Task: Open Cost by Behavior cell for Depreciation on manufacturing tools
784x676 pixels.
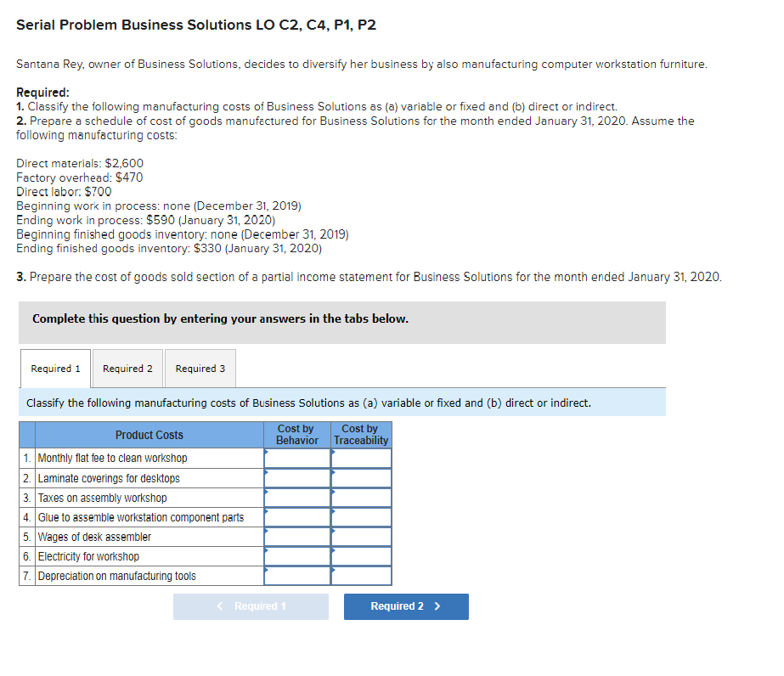Action: [297, 576]
